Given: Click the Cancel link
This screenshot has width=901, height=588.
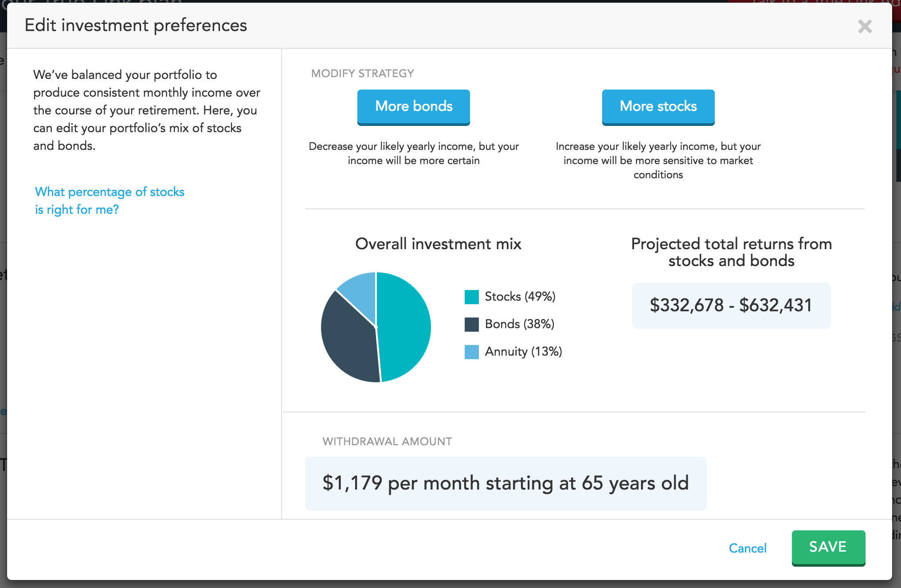Looking at the screenshot, I should [x=748, y=548].
